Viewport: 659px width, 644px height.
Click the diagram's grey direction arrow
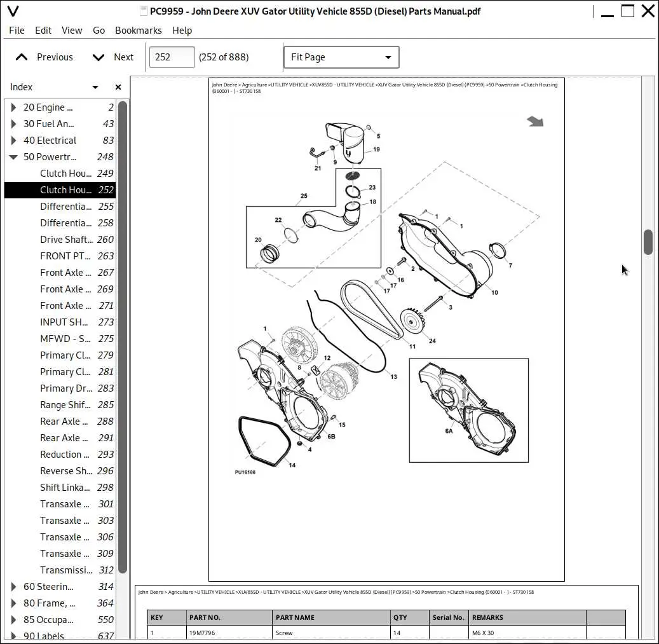(536, 121)
